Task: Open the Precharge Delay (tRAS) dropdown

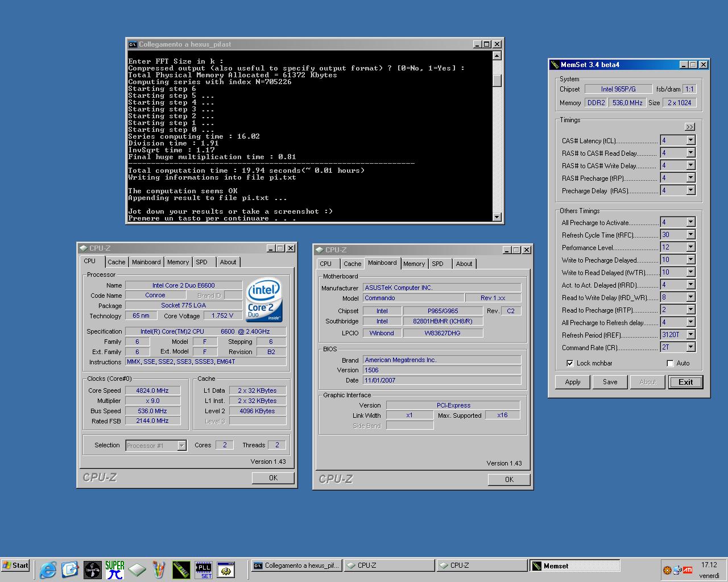Action: (x=690, y=190)
